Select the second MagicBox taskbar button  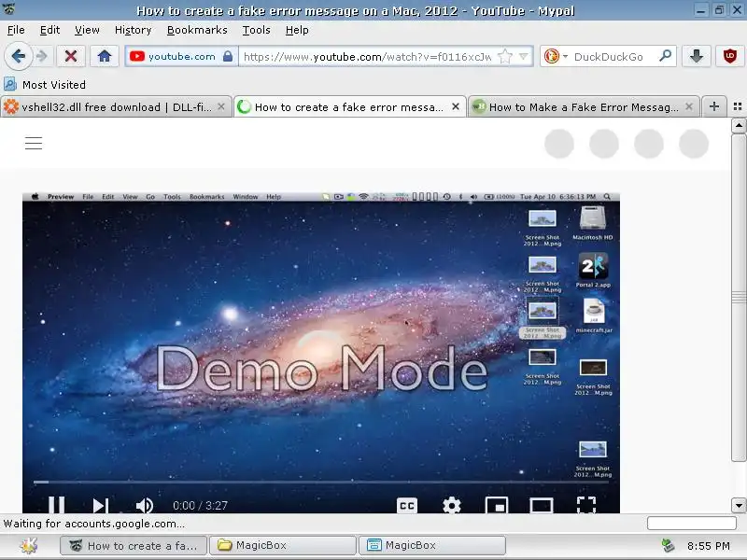pyautogui.click(x=432, y=546)
